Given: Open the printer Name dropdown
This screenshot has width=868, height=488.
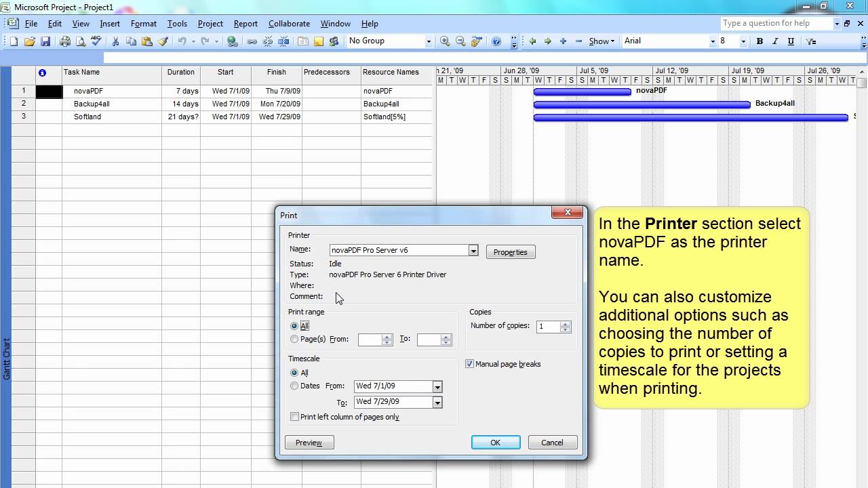Looking at the screenshot, I should click(x=473, y=250).
